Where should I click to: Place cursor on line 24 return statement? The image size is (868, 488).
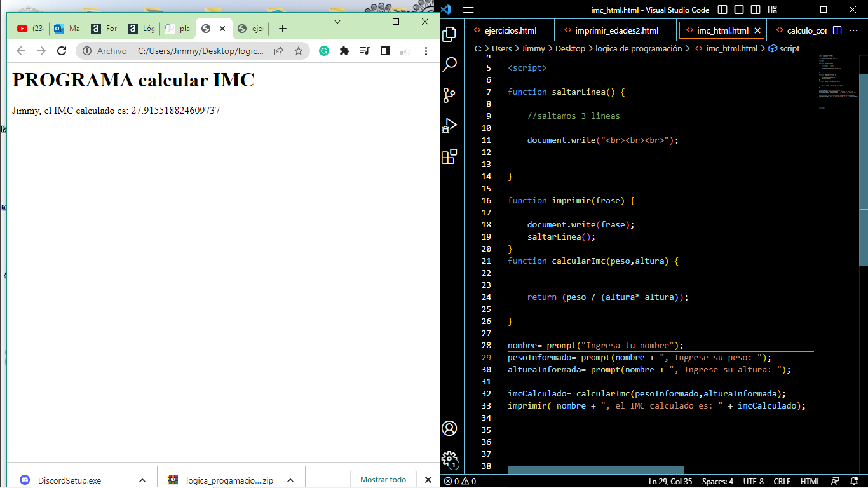[x=607, y=297]
